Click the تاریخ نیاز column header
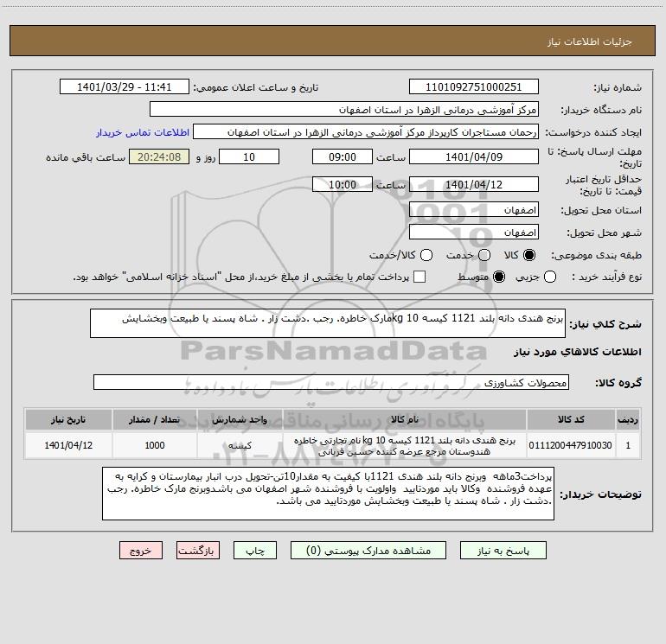The width and height of the screenshot is (666, 644). point(68,420)
